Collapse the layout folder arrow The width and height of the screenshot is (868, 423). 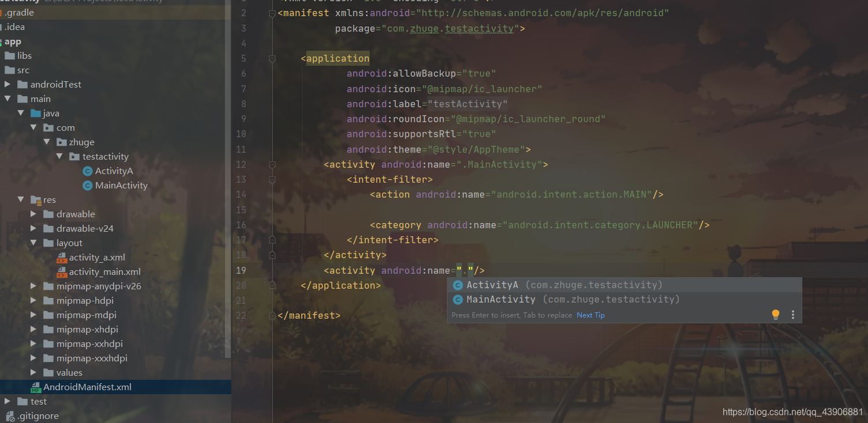pyautogui.click(x=34, y=243)
